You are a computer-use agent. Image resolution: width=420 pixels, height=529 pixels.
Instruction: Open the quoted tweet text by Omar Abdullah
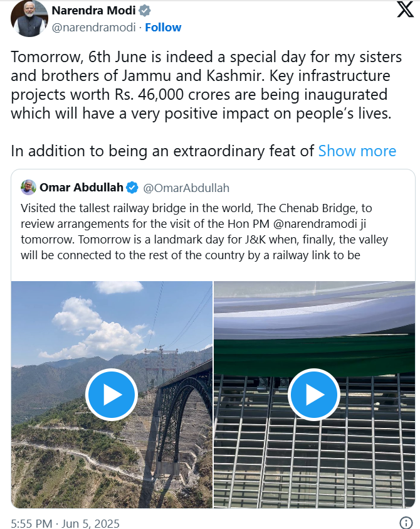[x=204, y=232]
